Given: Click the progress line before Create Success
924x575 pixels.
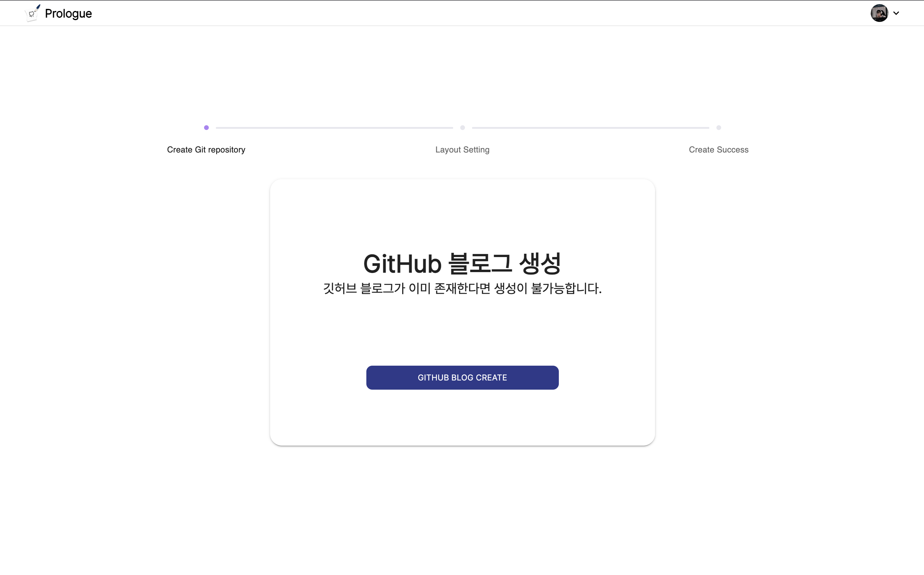Looking at the screenshot, I should [x=591, y=128].
